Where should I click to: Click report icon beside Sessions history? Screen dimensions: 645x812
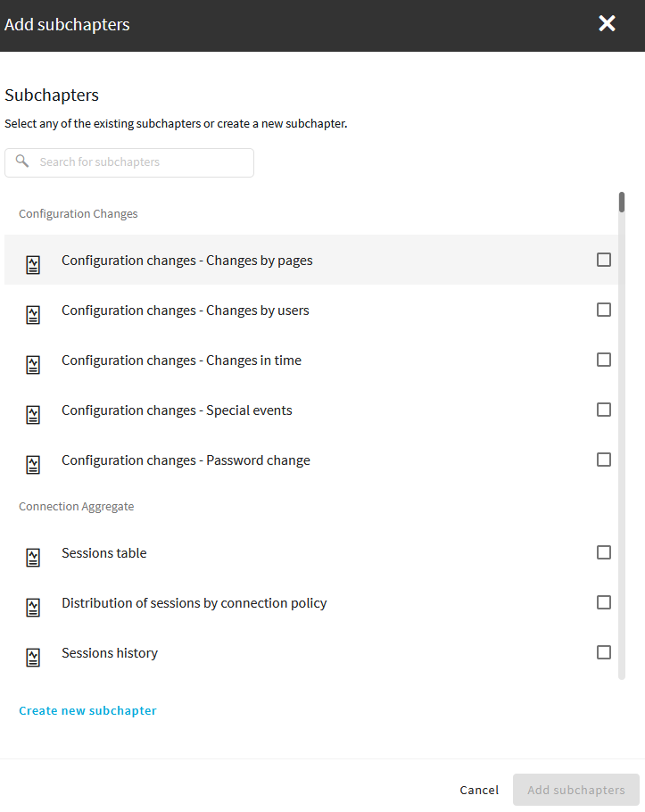coord(33,658)
